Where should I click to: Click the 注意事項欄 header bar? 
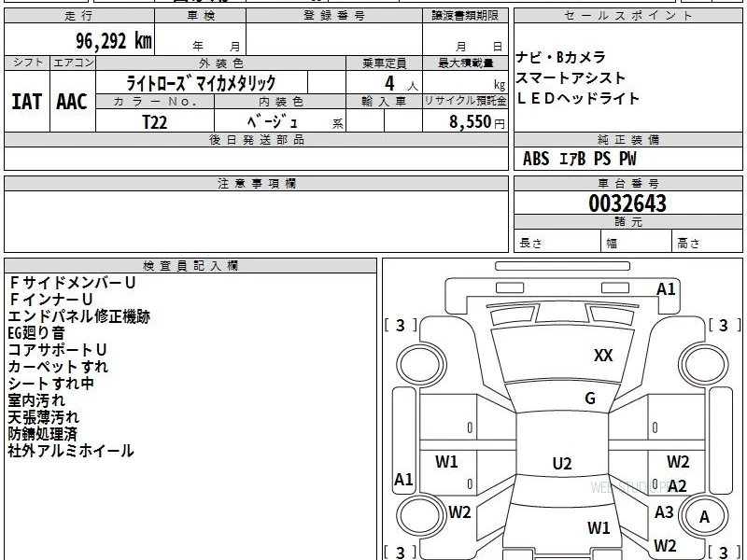(x=256, y=183)
